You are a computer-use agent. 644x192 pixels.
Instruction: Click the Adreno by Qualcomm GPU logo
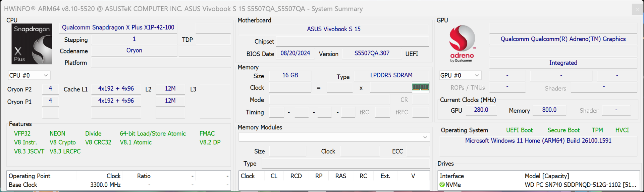462,44
